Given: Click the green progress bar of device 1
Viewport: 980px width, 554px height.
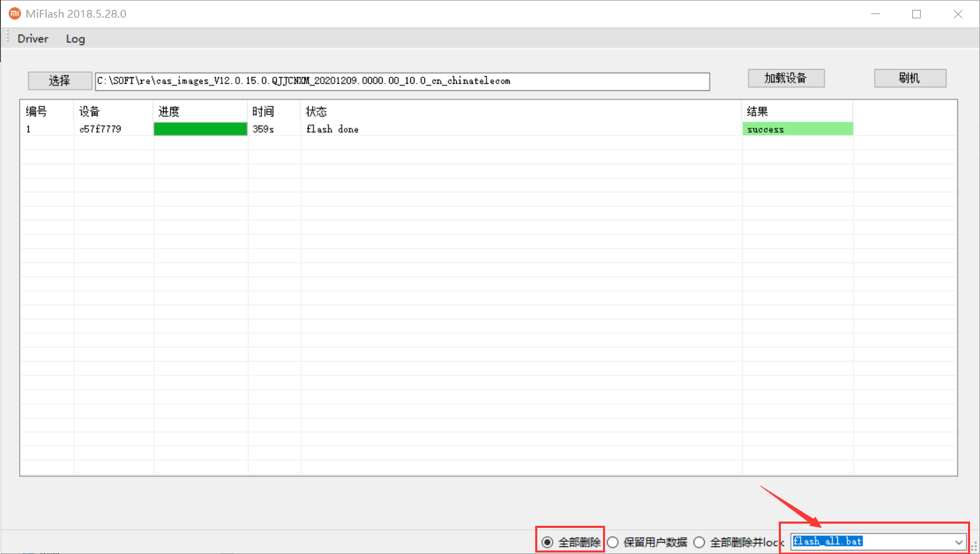Looking at the screenshot, I should [x=201, y=129].
